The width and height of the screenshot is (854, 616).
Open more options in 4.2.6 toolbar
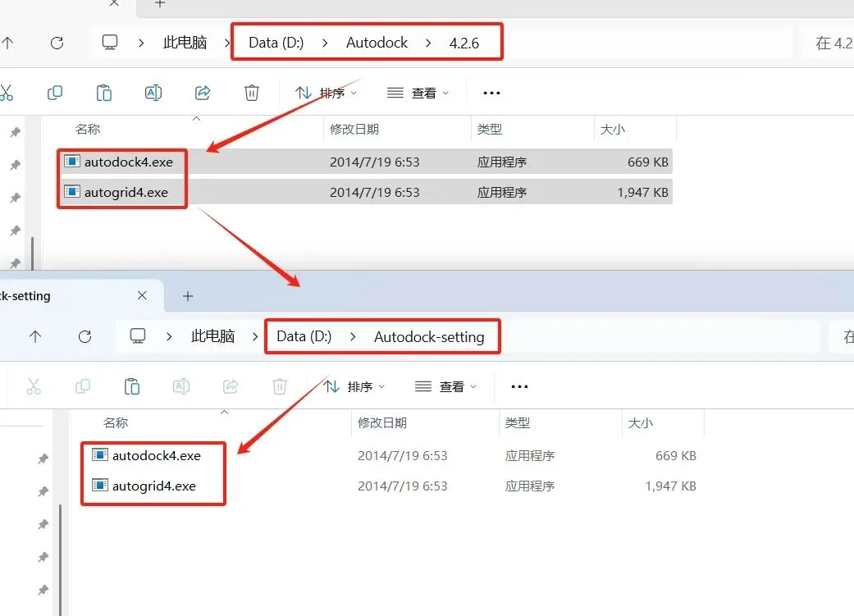click(x=492, y=94)
